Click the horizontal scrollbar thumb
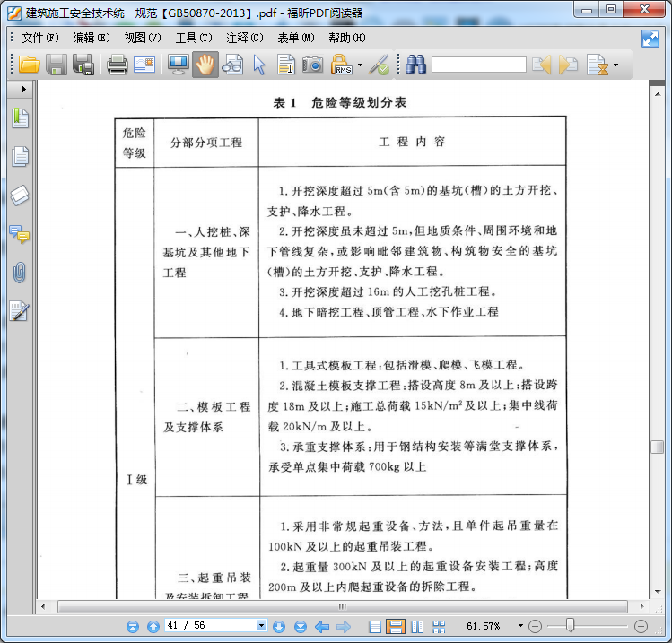The height and width of the screenshot is (643, 672). coord(343,606)
